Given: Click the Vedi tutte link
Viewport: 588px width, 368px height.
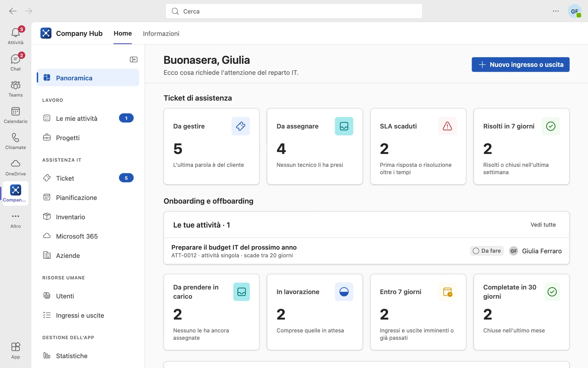Looking at the screenshot, I should 543,225.
